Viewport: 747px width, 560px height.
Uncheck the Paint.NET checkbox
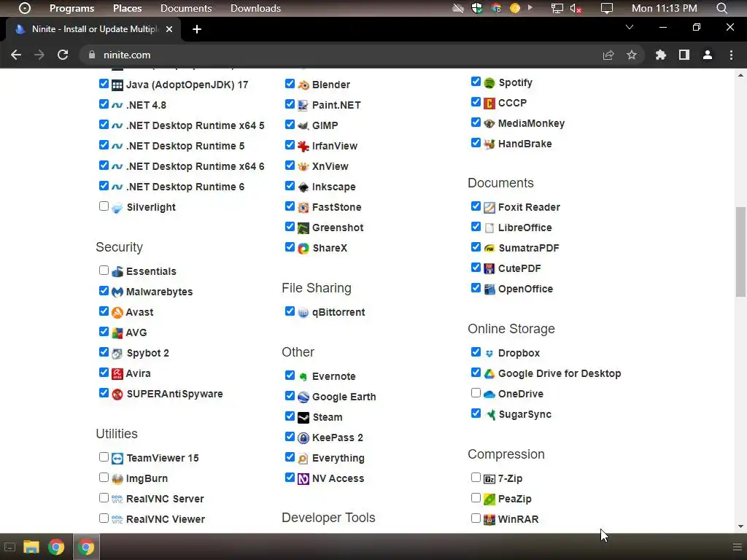click(x=290, y=104)
